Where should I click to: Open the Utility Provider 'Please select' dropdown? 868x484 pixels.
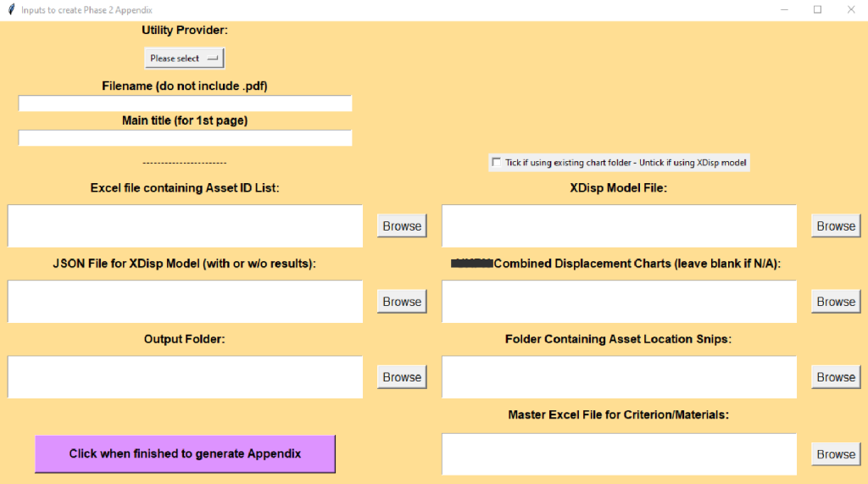pyautogui.click(x=184, y=58)
